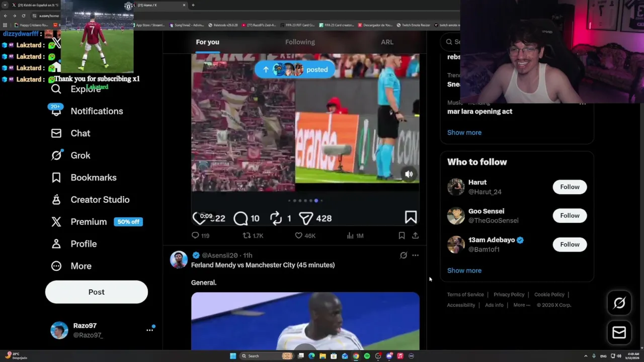Open Bookmarks in the sidebar
The width and height of the screenshot is (644, 362).
click(84, 177)
